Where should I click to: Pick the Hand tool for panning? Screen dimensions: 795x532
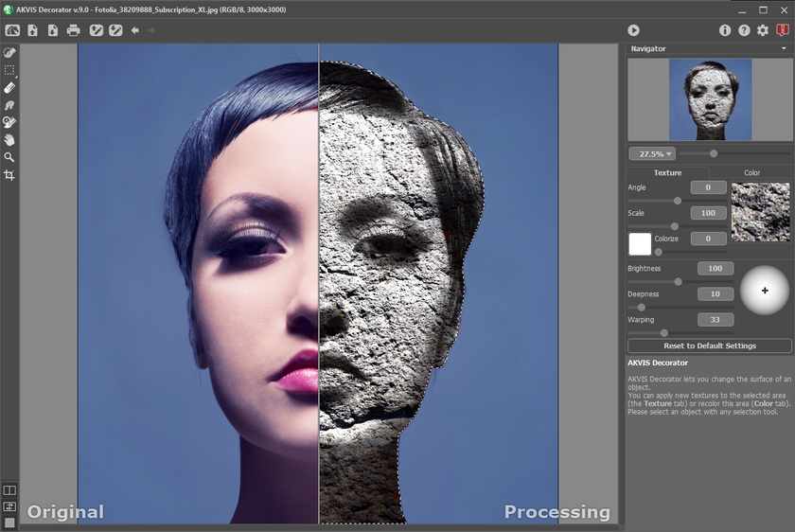click(x=9, y=140)
